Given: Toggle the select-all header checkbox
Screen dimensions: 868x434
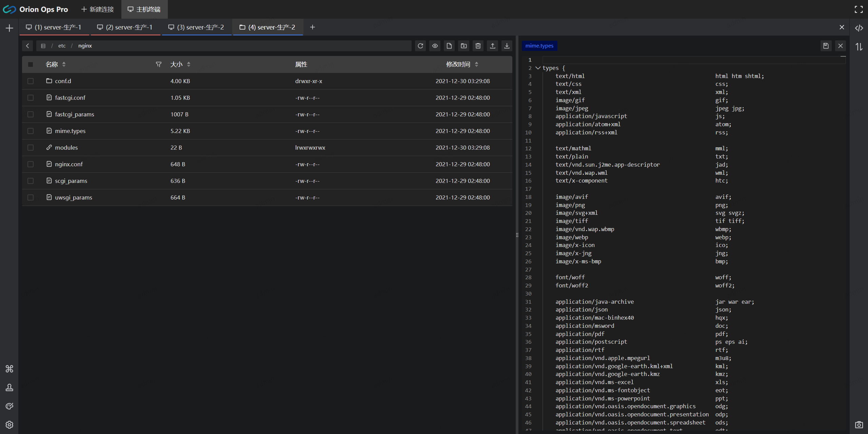Looking at the screenshot, I should 31,64.
